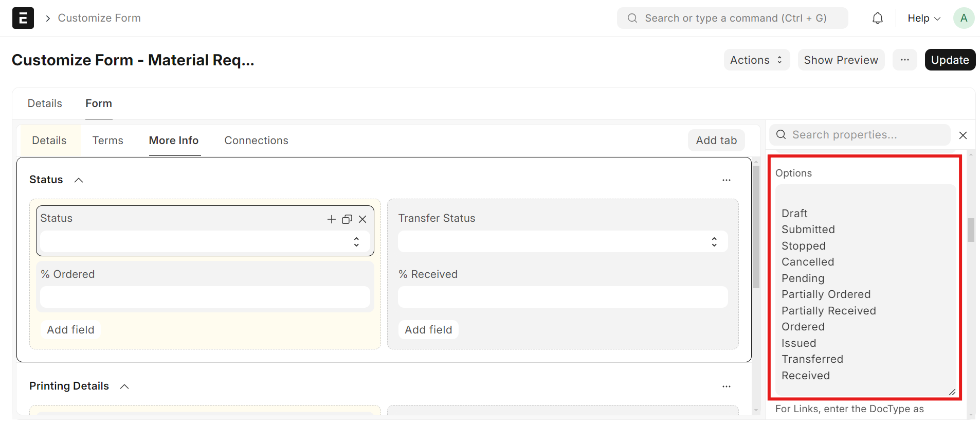Remove the Status field with the X icon
Screen dimensions: 980x422
(362, 219)
